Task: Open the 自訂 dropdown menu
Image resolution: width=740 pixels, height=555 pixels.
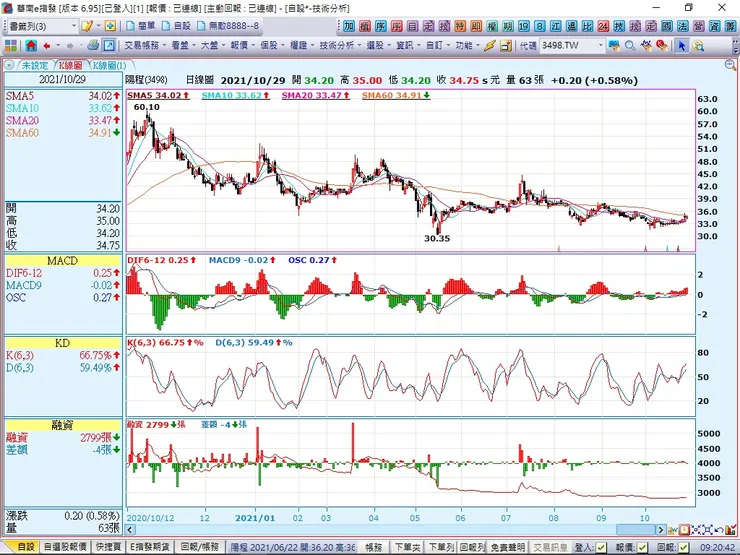Action: click(x=437, y=46)
